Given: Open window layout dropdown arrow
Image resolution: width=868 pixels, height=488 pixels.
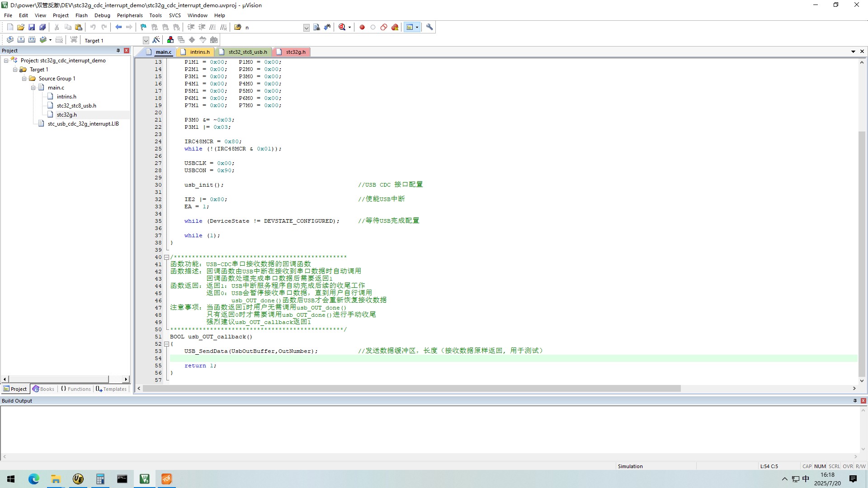Looking at the screenshot, I should 417,27.
